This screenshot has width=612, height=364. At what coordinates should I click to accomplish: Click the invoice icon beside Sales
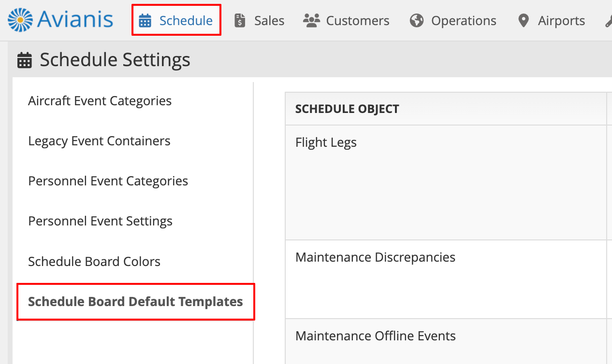tap(240, 21)
